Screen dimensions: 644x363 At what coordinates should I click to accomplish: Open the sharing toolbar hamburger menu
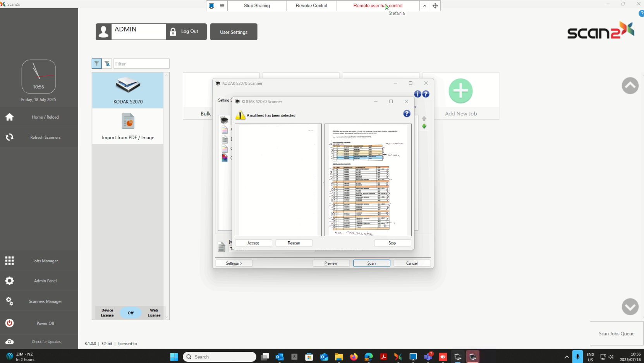tap(222, 6)
